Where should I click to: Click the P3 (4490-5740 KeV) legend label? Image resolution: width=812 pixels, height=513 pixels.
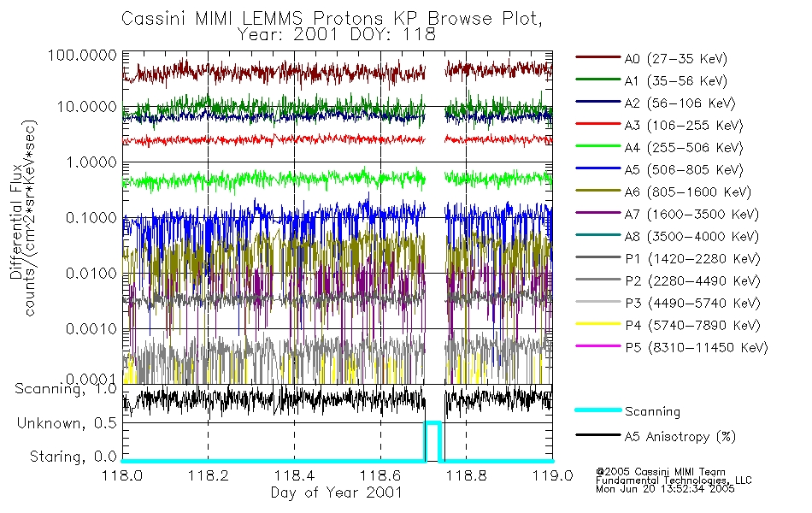pos(692,304)
